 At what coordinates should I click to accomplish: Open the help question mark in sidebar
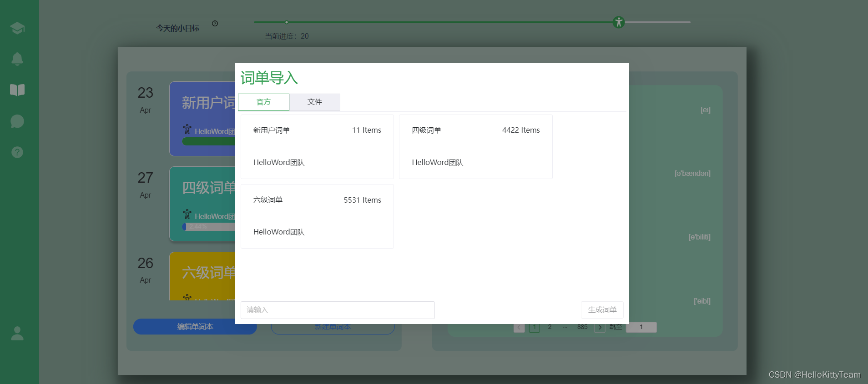(x=17, y=152)
